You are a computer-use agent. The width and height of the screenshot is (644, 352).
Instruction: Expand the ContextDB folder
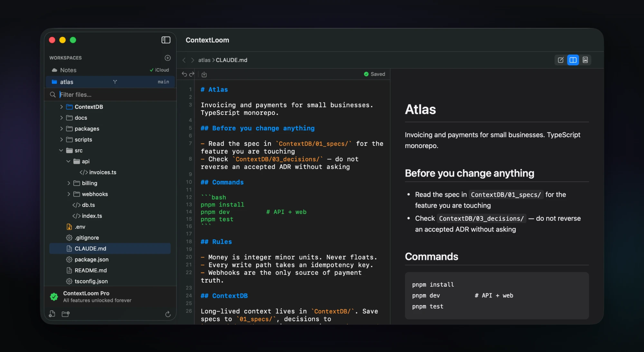62,107
